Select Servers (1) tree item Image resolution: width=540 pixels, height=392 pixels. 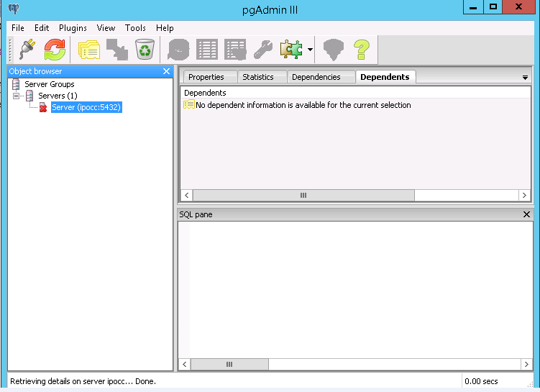pos(58,96)
